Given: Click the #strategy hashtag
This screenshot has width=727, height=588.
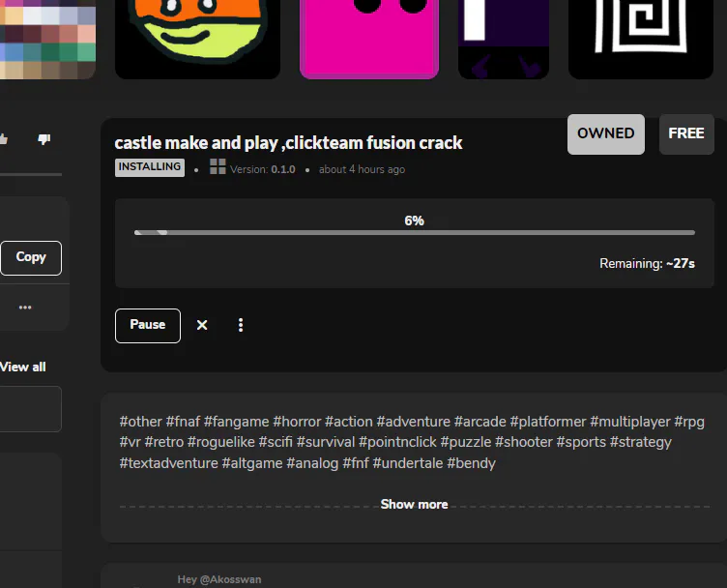Looking at the screenshot, I should tap(640, 442).
